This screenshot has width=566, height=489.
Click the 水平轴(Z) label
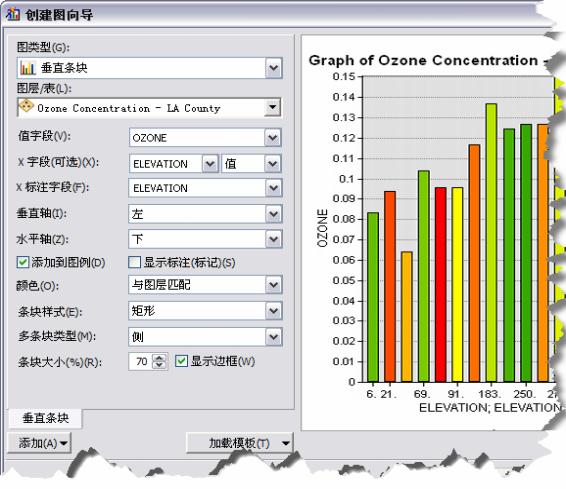coord(43,239)
